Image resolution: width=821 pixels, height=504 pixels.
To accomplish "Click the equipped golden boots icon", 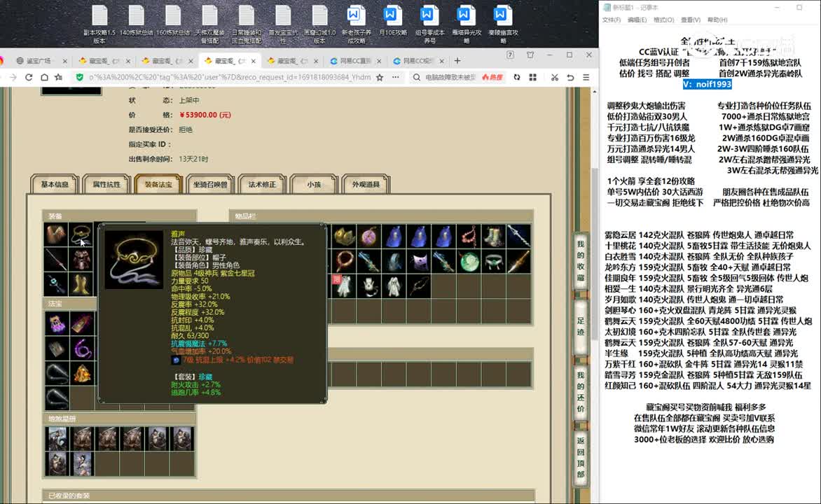I will pos(82,284).
